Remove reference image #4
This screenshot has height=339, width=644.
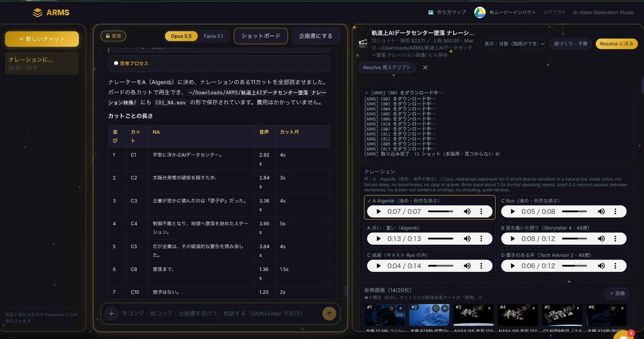534,308
